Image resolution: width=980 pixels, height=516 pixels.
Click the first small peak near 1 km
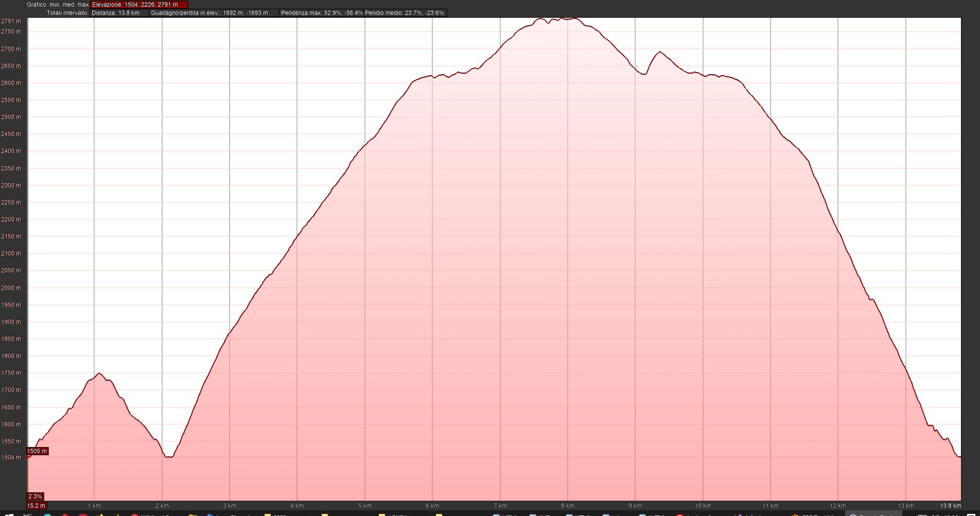[x=99, y=374]
